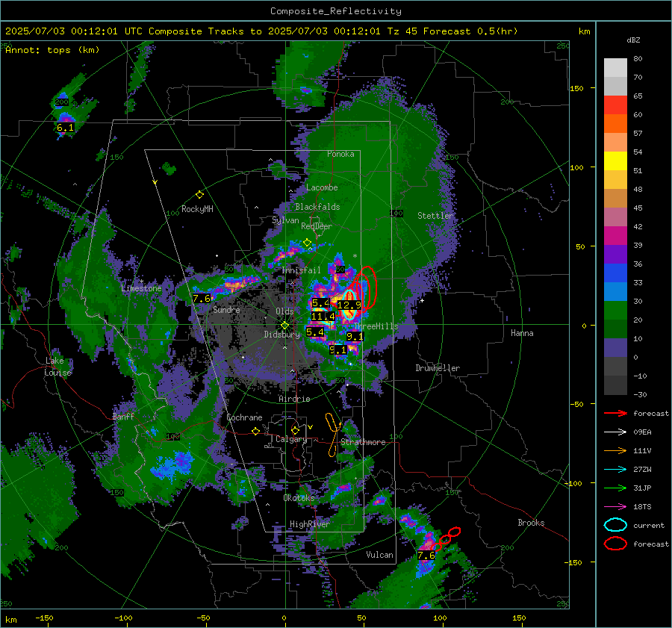Click the Stettler city label
The width and height of the screenshot is (672, 628).
(435, 216)
